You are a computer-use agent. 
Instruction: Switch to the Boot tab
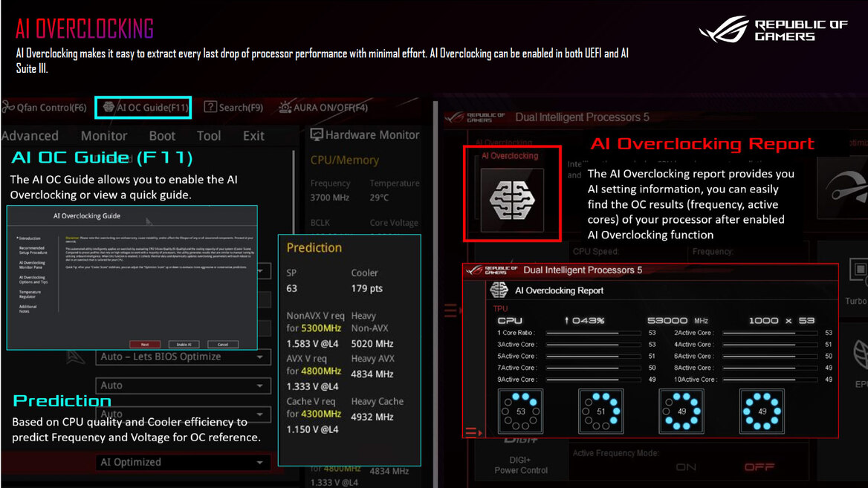162,135
